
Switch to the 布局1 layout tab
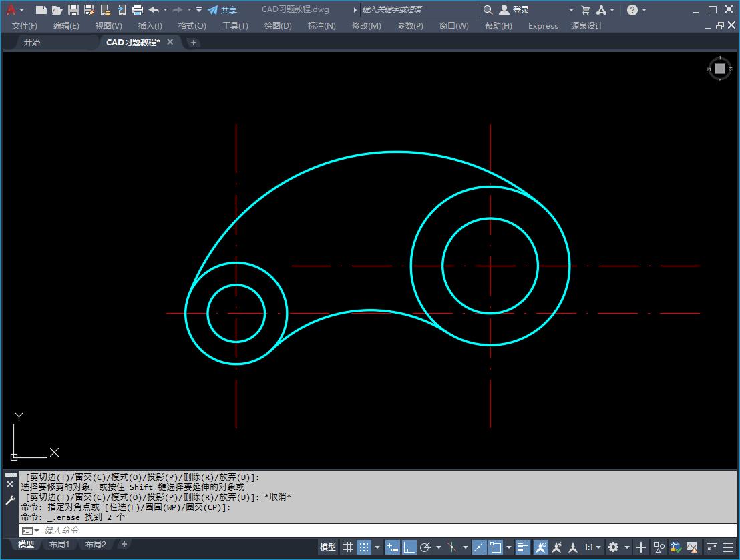59,545
